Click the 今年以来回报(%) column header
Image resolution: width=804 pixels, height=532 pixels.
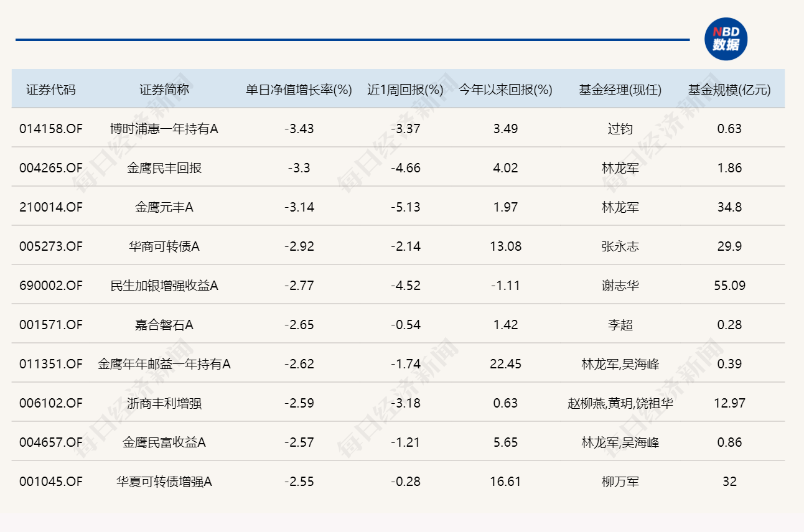505,90
